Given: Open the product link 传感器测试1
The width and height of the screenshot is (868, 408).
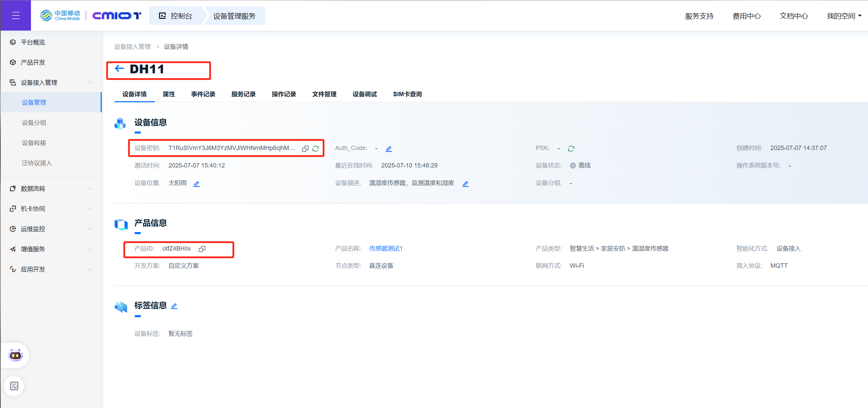Looking at the screenshot, I should 386,249.
